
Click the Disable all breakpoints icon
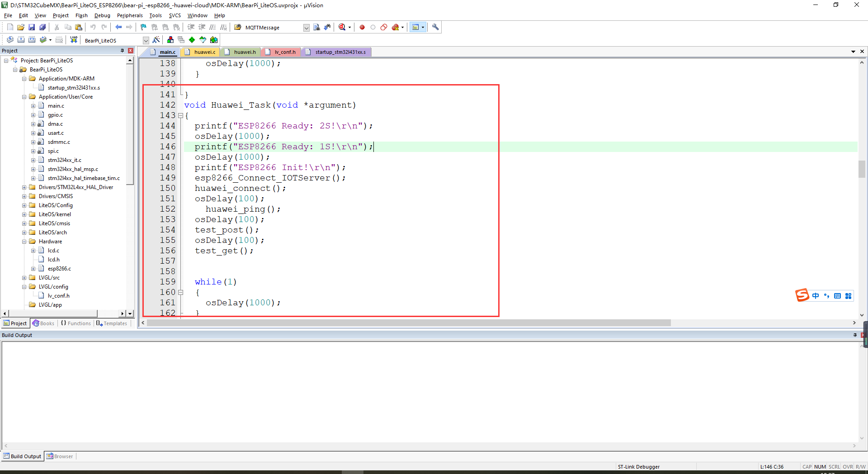384,27
